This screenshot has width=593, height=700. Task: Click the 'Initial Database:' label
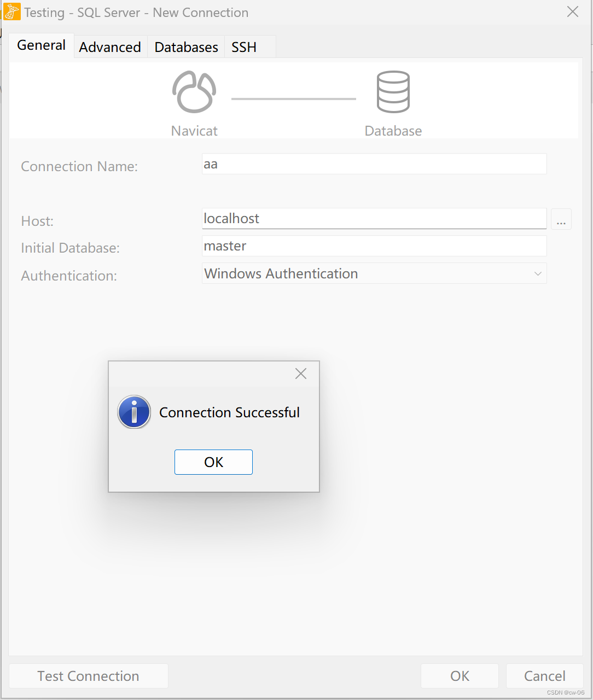70,248
